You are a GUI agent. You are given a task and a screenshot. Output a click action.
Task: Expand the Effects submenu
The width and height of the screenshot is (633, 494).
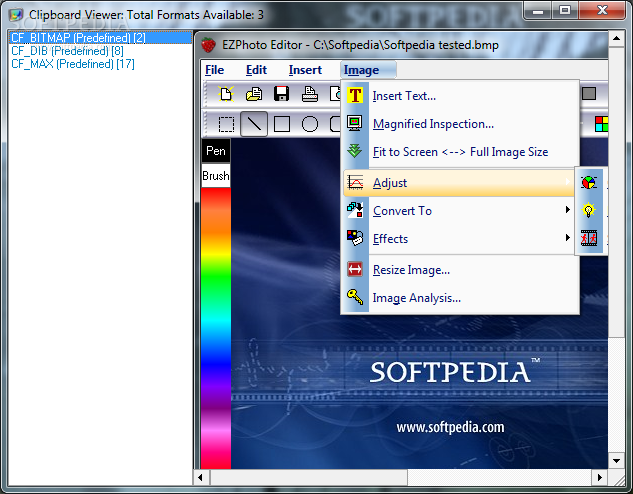point(459,239)
